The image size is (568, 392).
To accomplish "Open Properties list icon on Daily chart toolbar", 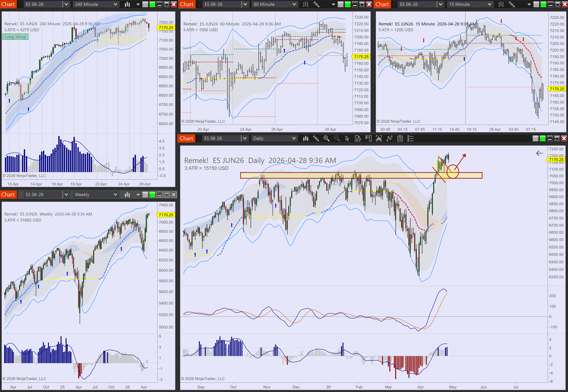I will coord(411,138).
